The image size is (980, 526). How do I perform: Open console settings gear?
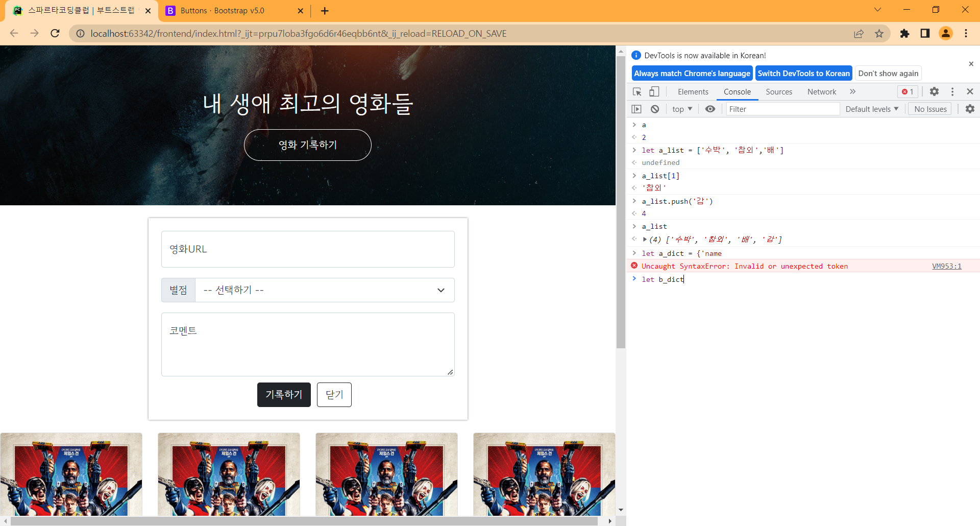970,109
